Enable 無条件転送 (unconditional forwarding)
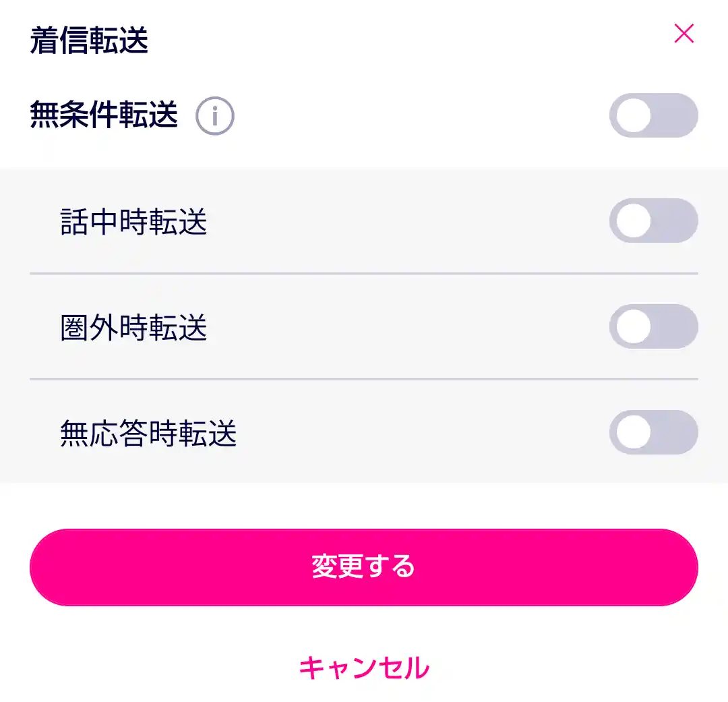Image resolution: width=728 pixels, height=702 pixels. click(653, 116)
